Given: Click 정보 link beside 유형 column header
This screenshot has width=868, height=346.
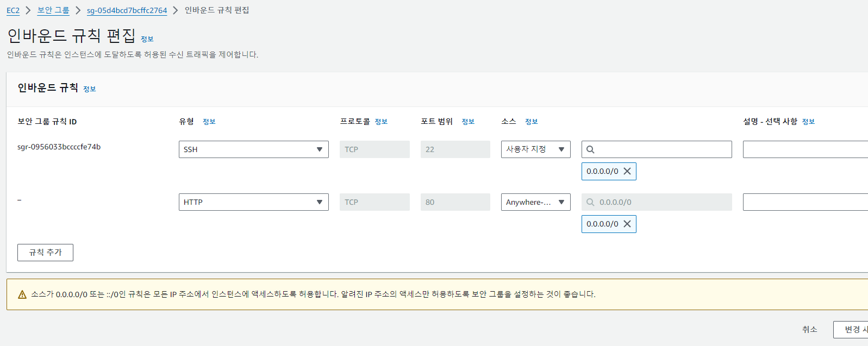Looking at the screenshot, I should (209, 122).
